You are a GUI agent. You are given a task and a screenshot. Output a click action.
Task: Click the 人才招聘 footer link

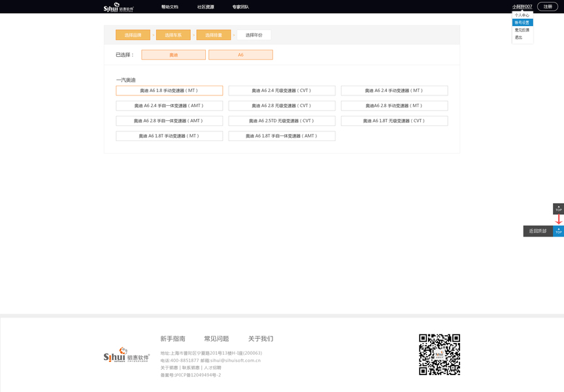(212, 368)
